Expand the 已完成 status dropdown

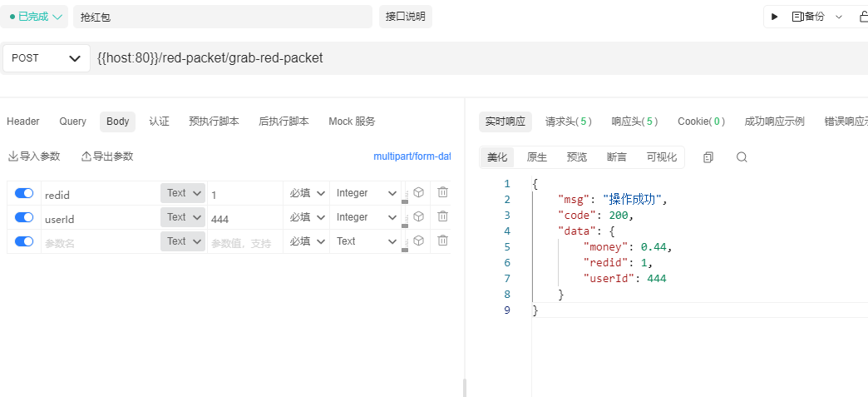36,17
